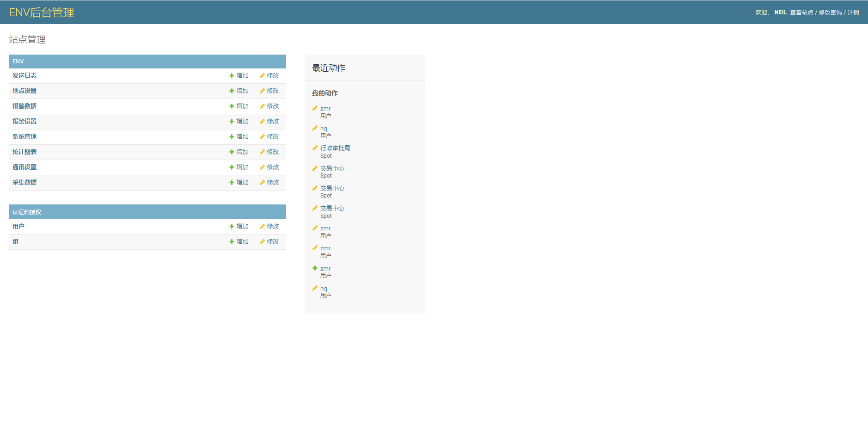Open the zmr action marked with green plus

325,269
